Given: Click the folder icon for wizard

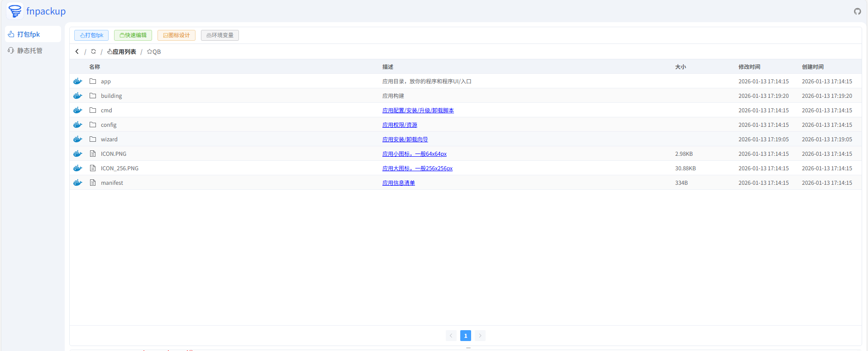Looking at the screenshot, I should coord(93,139).
